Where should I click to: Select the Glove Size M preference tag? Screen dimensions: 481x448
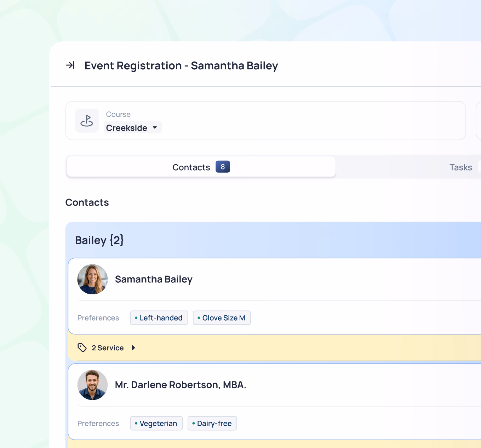[x=222, y=318]
